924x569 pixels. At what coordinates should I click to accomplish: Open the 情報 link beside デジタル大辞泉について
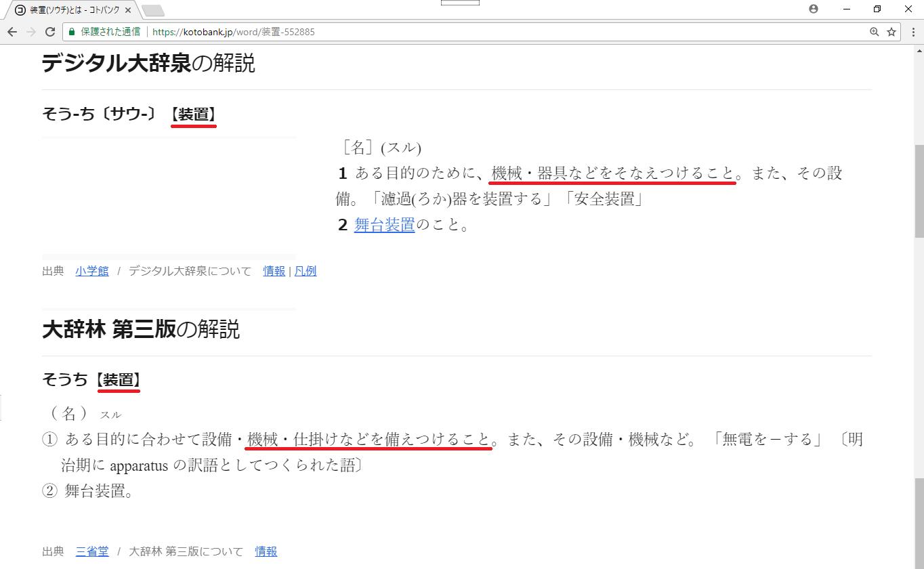point(274,271)
